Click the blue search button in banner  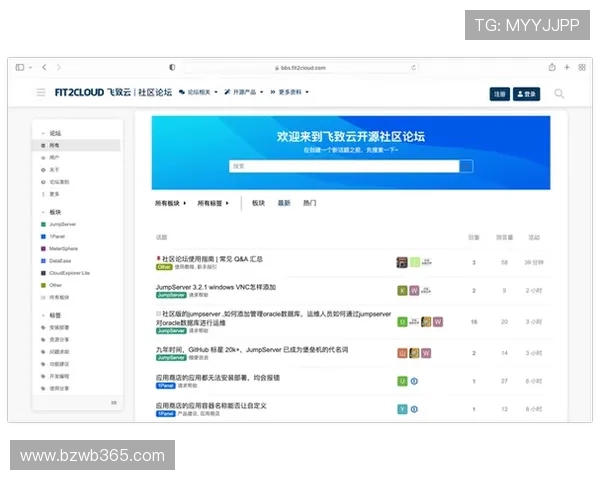pos(466,166)
